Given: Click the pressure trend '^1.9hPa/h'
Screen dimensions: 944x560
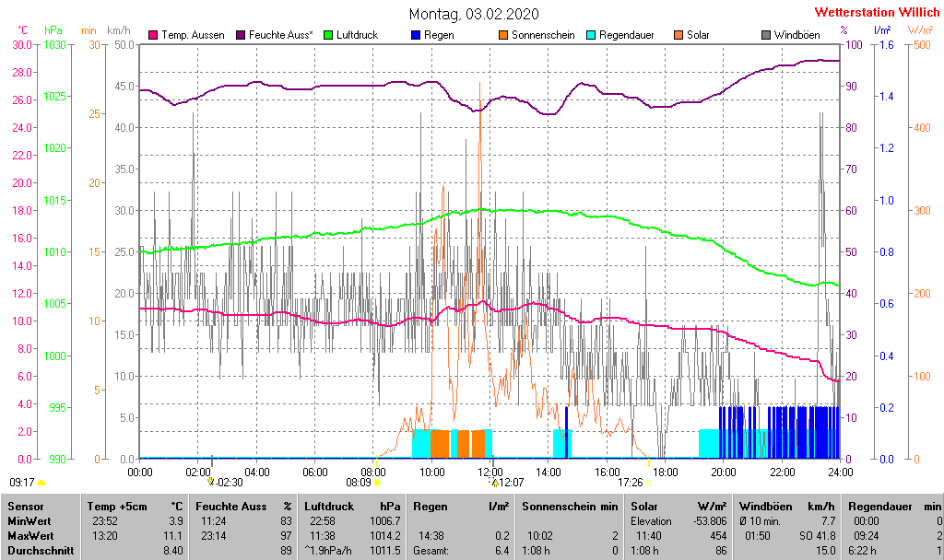Looking at the screenshot, I should [327, 550].
